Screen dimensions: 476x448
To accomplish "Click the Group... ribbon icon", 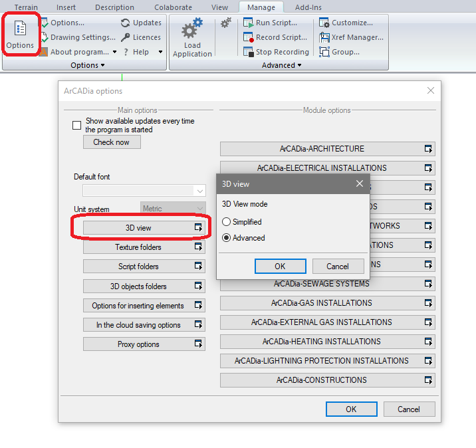I will (324, 52).
